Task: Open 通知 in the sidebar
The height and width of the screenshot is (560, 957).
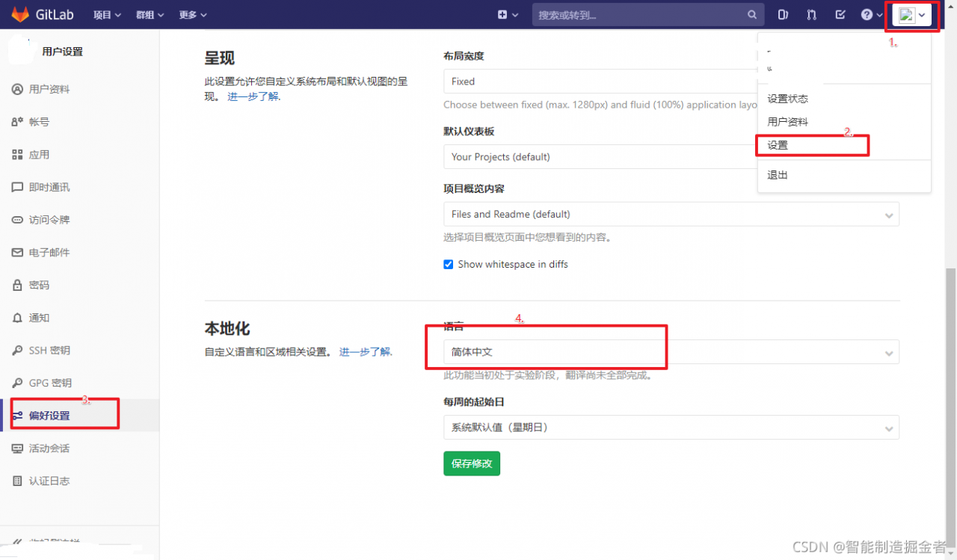Action: [79, 318]
